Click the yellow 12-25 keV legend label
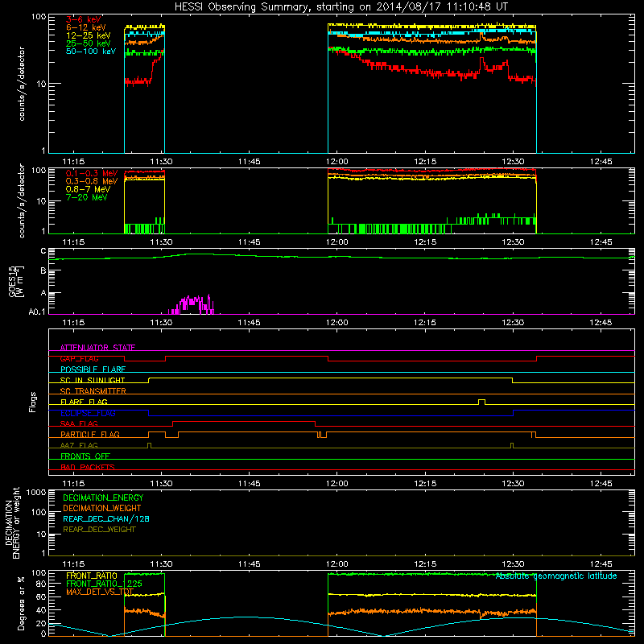This screenshot has width=644, height=644. tap(89, 35)
